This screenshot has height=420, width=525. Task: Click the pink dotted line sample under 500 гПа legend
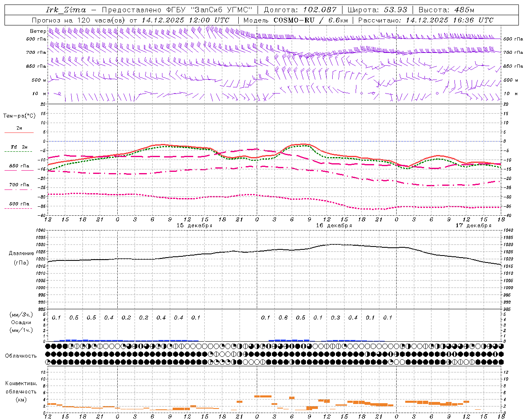click(18, 208)
